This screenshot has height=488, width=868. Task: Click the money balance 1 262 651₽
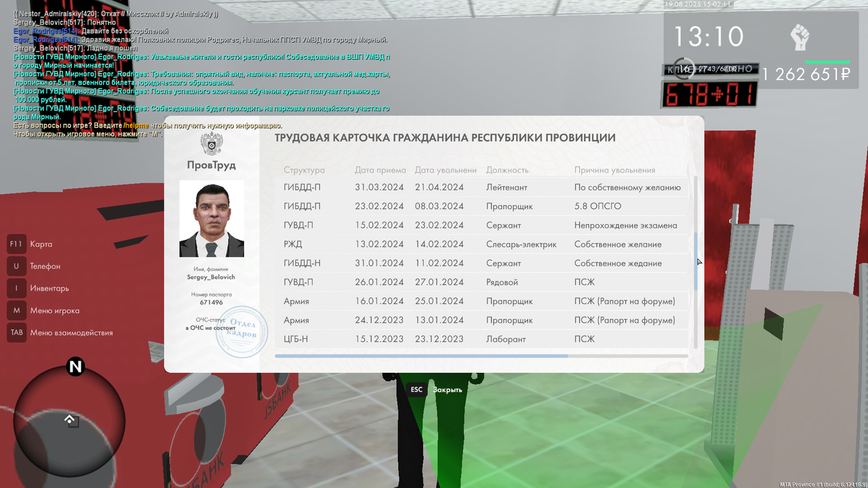(x=806, y=75)
